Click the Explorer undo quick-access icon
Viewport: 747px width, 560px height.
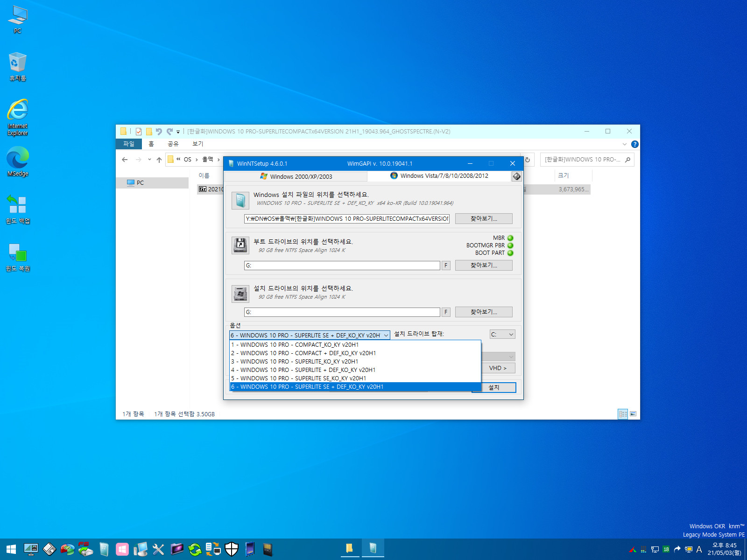(x=159, y=132)
